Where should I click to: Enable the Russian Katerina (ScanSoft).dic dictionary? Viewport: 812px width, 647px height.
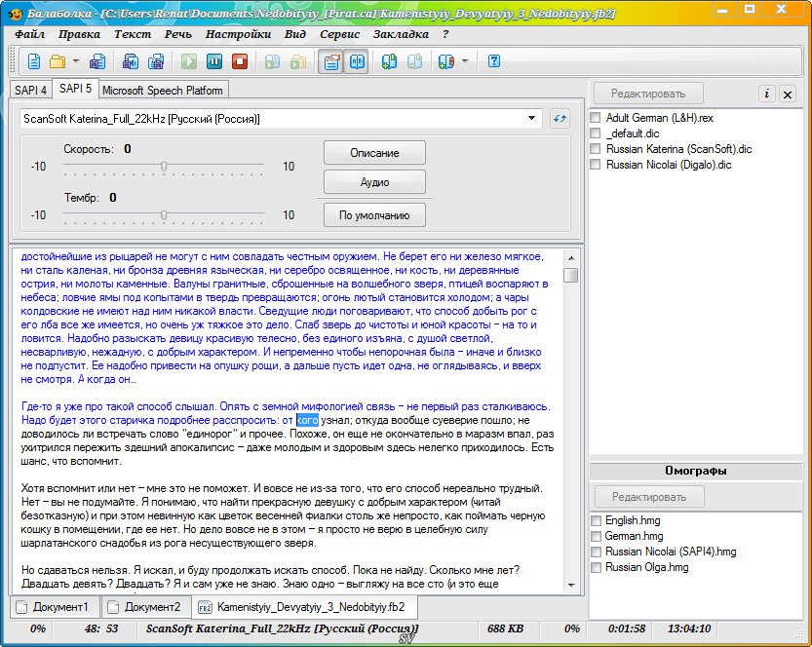tap(596, 149)
